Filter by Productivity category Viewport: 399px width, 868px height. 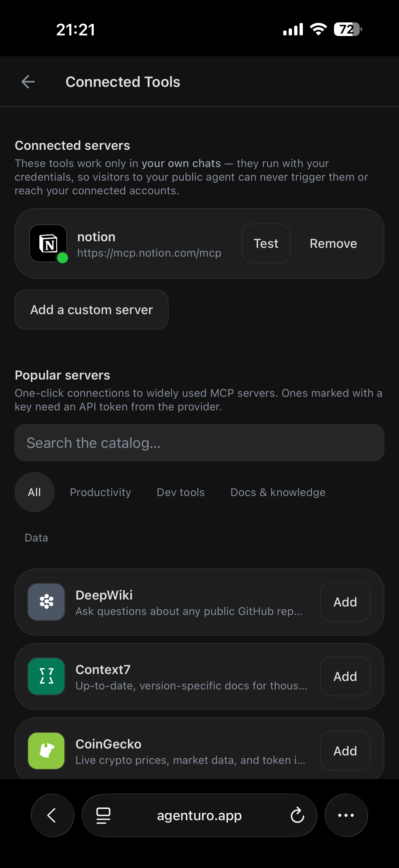[101, 492]
